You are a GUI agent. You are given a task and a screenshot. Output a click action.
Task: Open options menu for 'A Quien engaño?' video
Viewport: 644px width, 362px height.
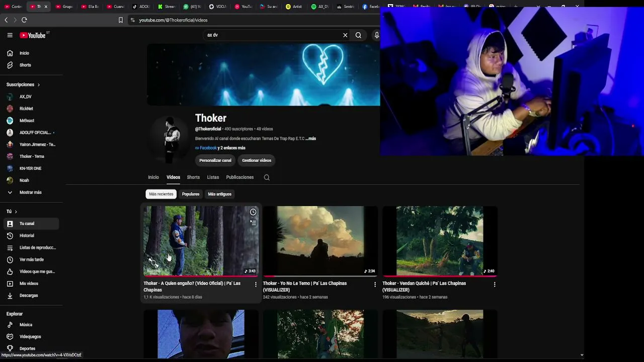pyautogui.click(x=256, y=285)
